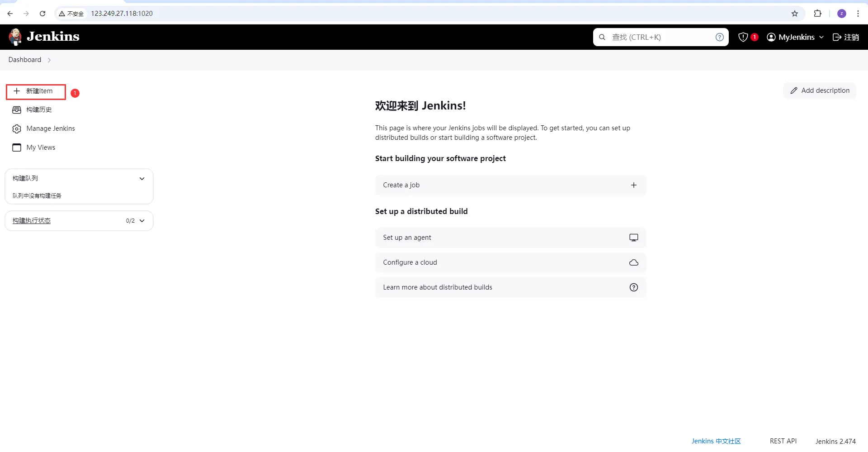Screen dimensions: 868x452
Task: Open the MyJenkins user dropdown arrow
Action: tap(821, 37)
